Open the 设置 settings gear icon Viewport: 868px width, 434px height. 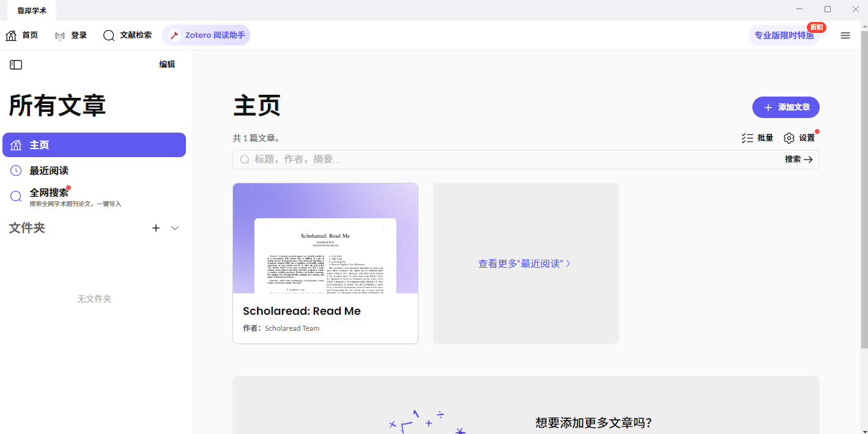[x=789, y=138]
